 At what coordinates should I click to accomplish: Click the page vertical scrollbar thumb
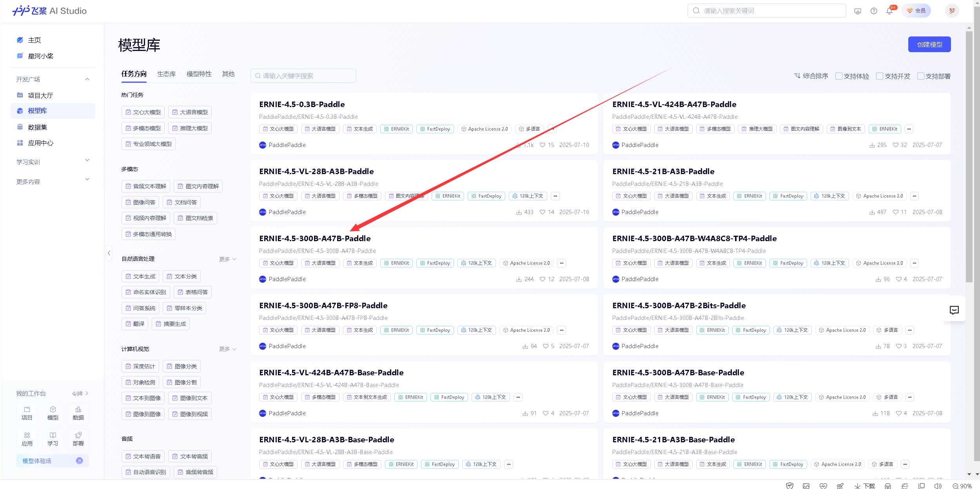(969, 157)
